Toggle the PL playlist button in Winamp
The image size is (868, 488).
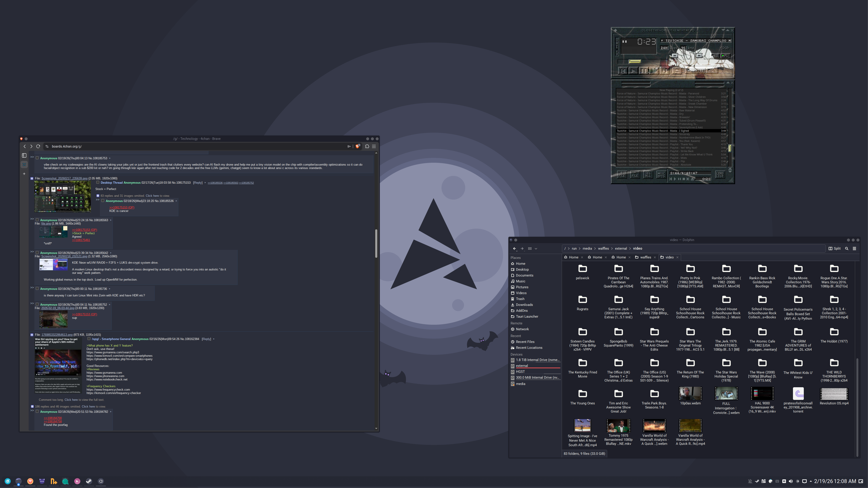[x=725, y=56]
